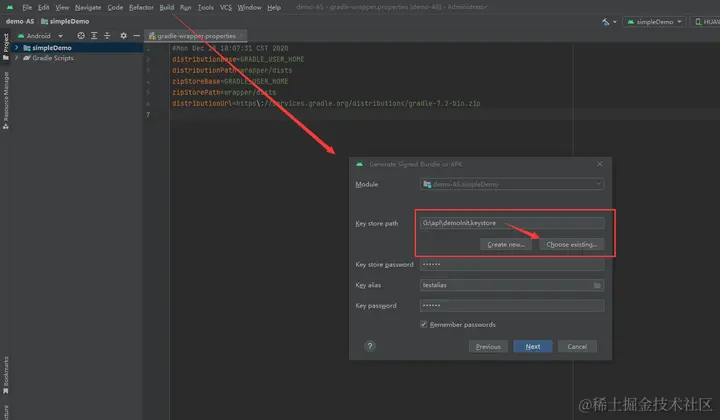Viewport: 720px width, 420px height.
Task: Click the Key store password field
Action: tap(512, 264)
